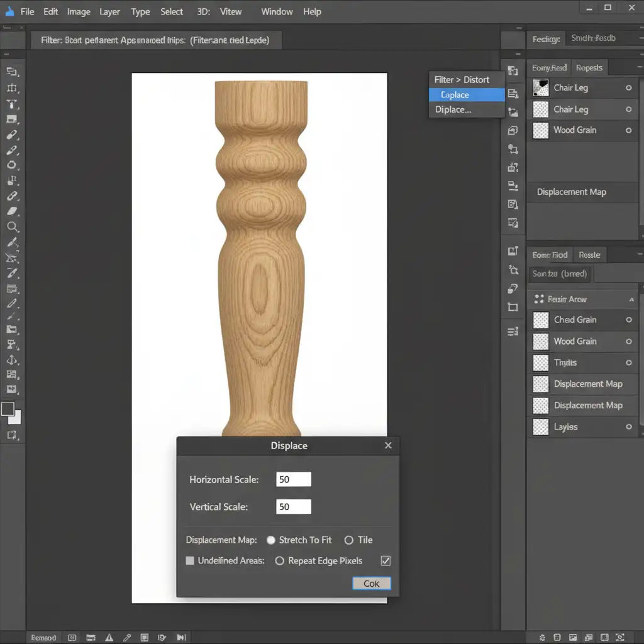Click the blue app logo icon
Screen dimensions: 644x644
tap(9, 11)
